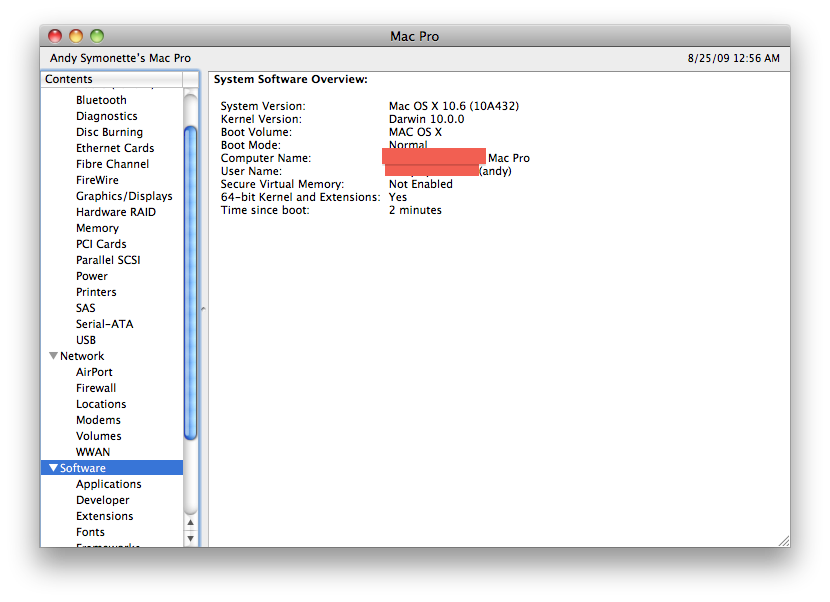Viewport: 830px width, 602px height.
Task: Collapse the Network section triangle
Action: pyautogui.click(x=53, y=356)
